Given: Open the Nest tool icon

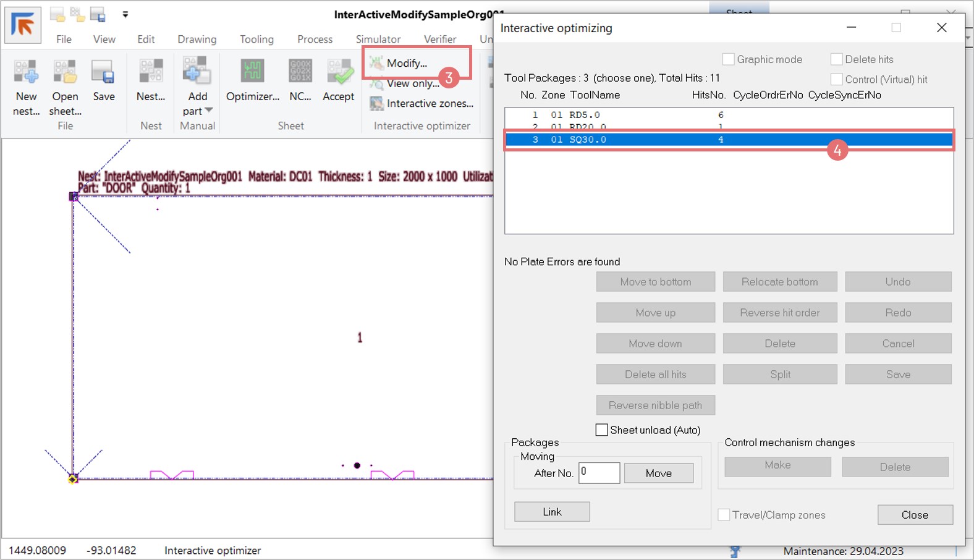Looking at the screenshot, I should [151, 73].
